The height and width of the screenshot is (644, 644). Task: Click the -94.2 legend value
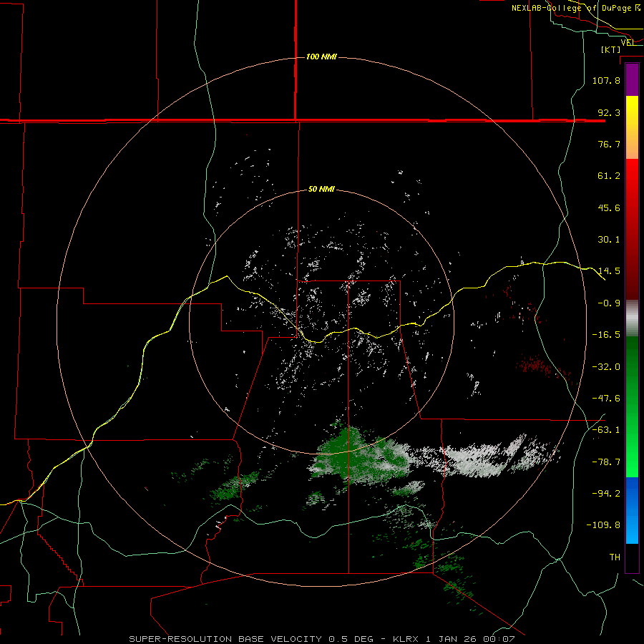(x=606, y=494)
